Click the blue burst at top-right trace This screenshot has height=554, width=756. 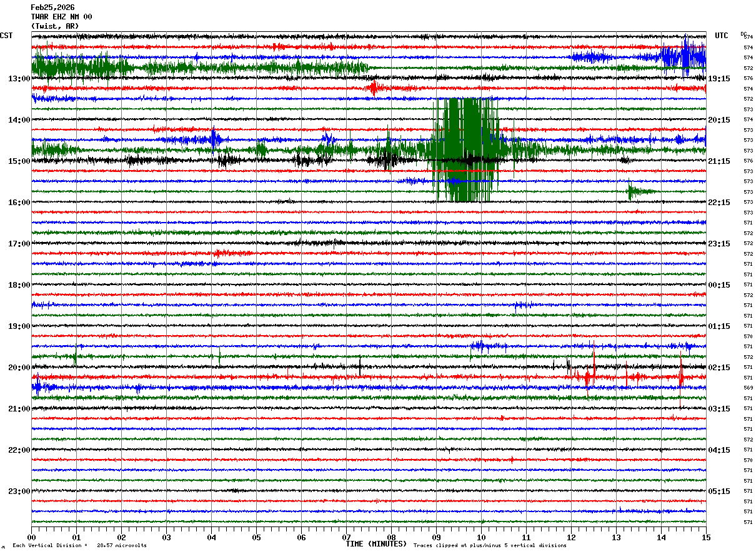(684, 58)
